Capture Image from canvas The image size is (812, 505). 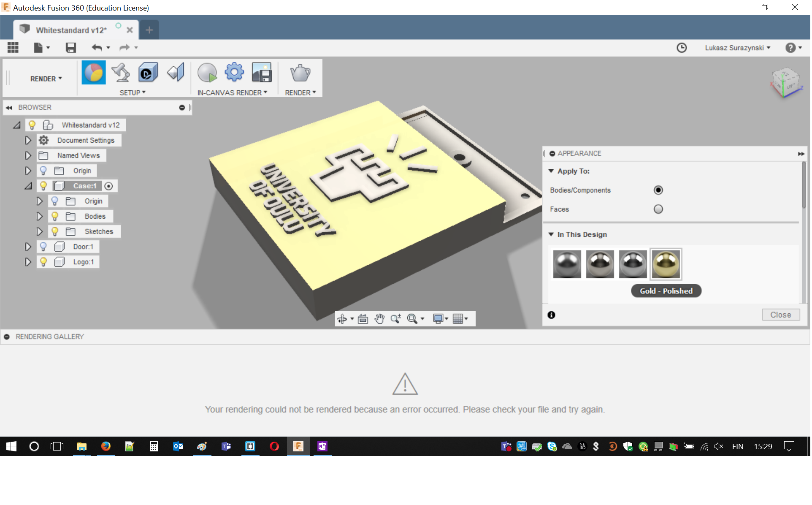click(x=262, y=73)
